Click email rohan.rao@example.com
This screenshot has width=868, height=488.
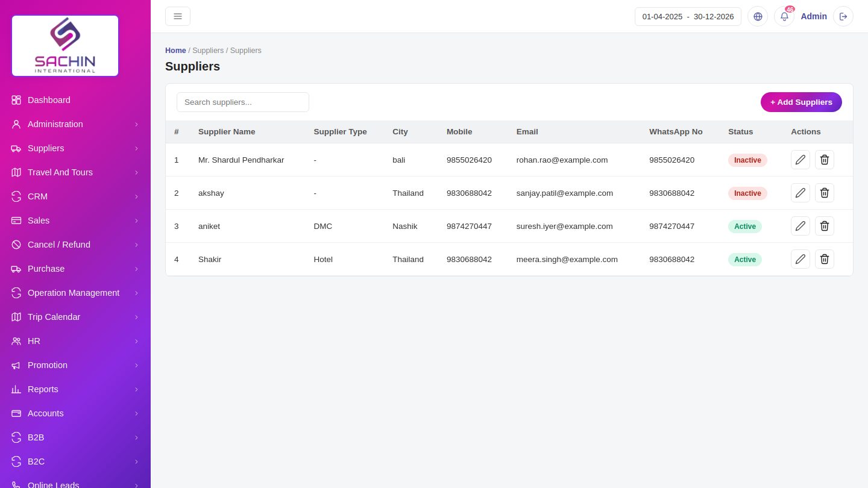coord(562,160)
